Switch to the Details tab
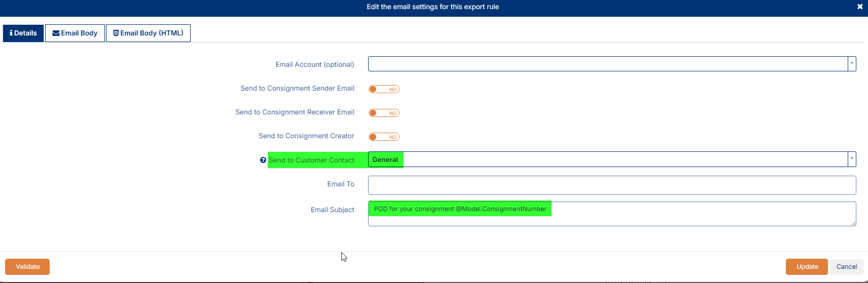Screen dimensions: 868x283 [23, 33]
